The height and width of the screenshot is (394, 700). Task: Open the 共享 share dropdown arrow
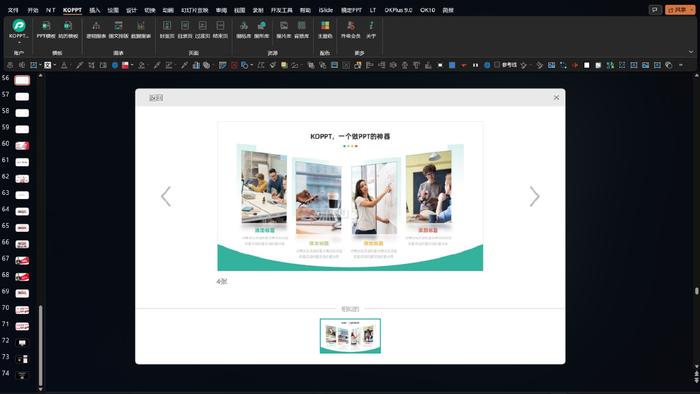[x=692, y=10]
